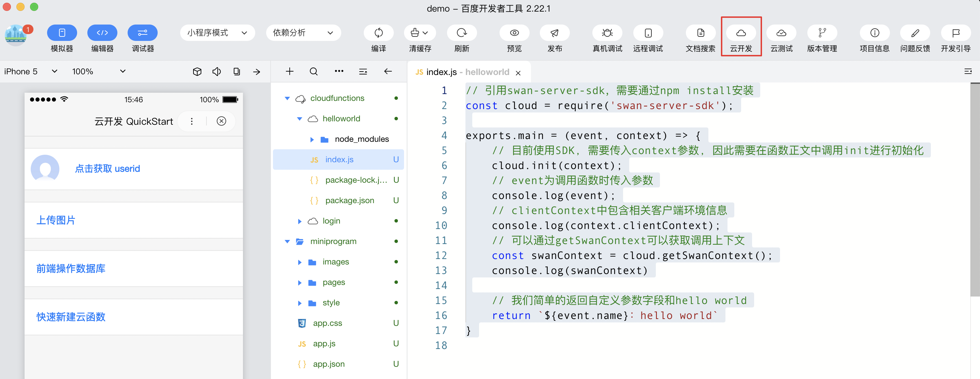The height and width of the screenshot is (379, 980).
Task: Toggle the 调试器 debugger panel
Action: [142, 33]
